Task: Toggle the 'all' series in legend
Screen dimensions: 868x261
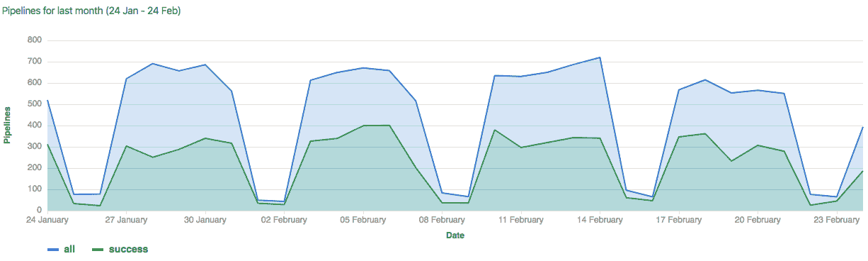Action: [61, 249]
